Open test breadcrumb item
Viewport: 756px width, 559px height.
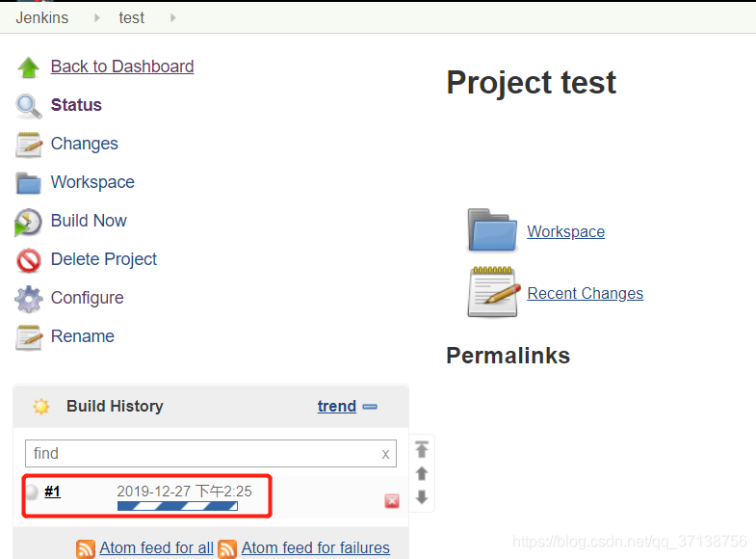pos(131,18)
